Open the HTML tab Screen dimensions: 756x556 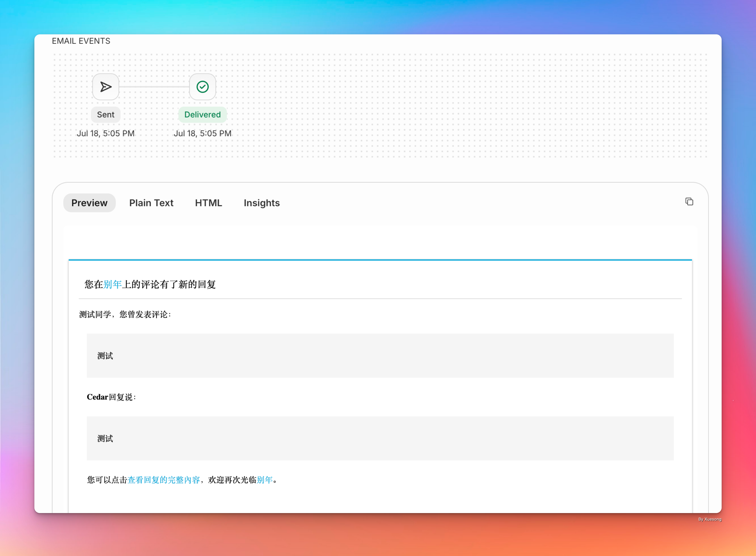[x=208, y=203]
